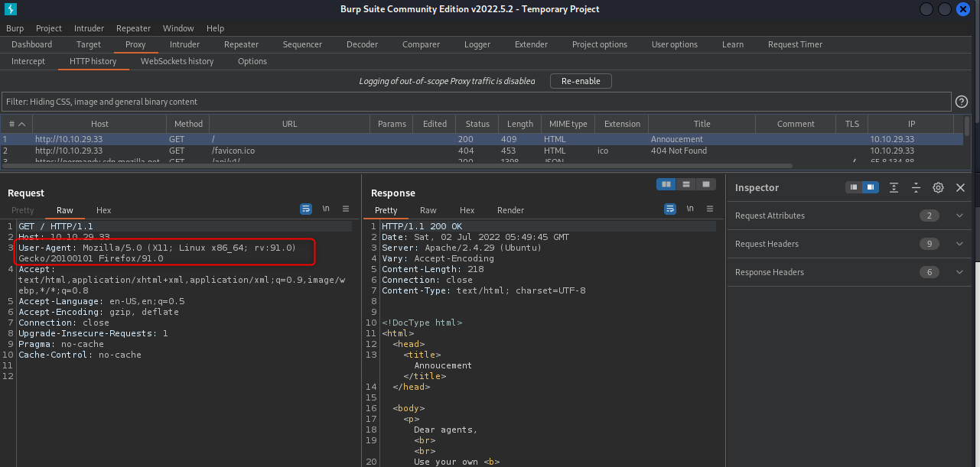Open the Render tab in Response
The image size is (980, 467).
coord(510,210)
